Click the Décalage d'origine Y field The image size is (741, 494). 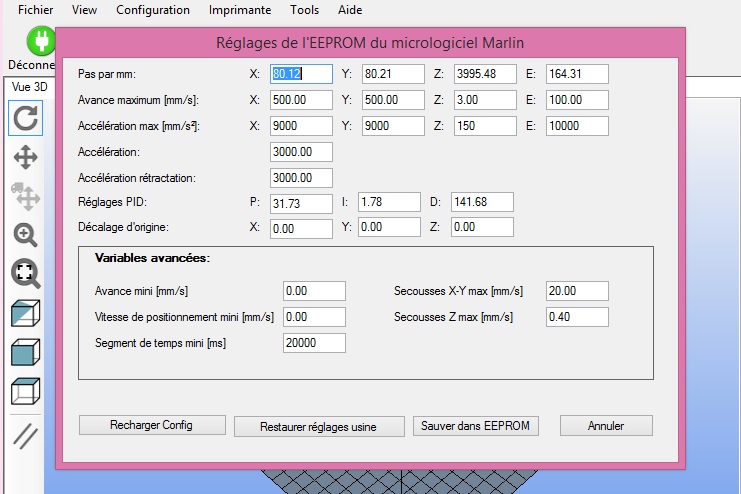[389, 227]
